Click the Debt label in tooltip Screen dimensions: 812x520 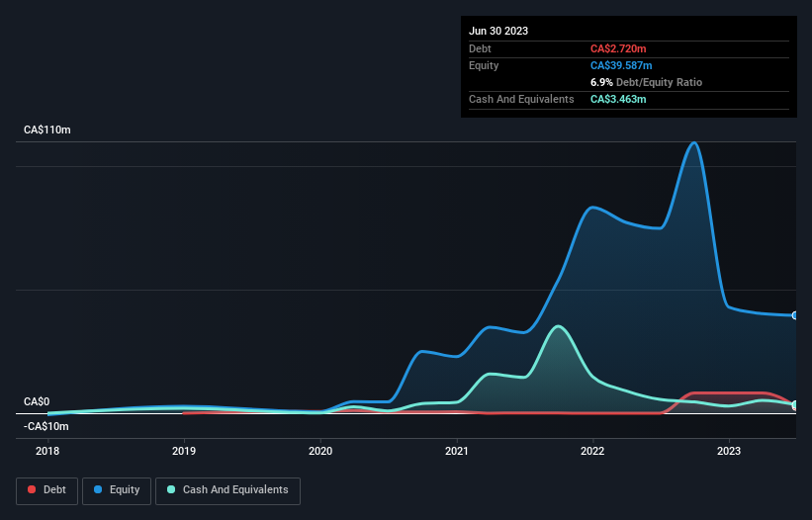coord(480,48)
